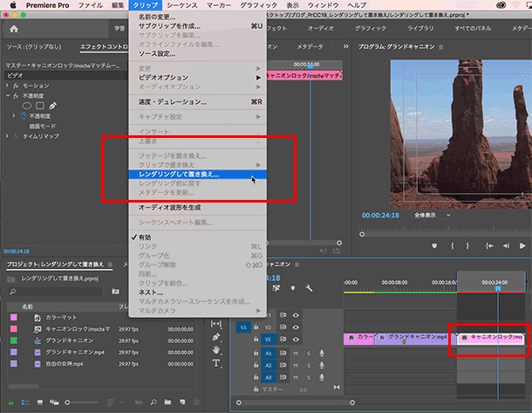Choose オーディオ波形を生成 menu item
The image size is (532, 413).
pyautogui.click(x=197, y=208)
